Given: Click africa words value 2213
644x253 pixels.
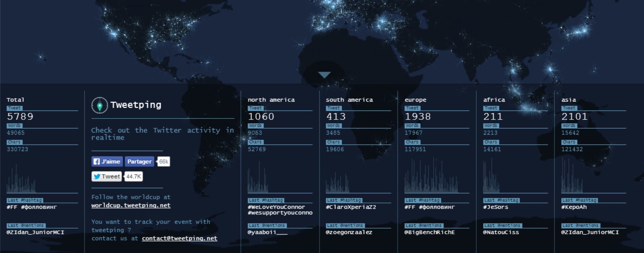Looking at the screenshot, I should coord(490,133).
